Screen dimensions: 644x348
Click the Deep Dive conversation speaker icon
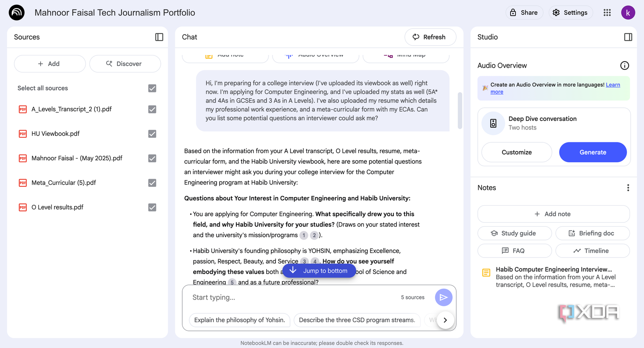coord(493,123)
